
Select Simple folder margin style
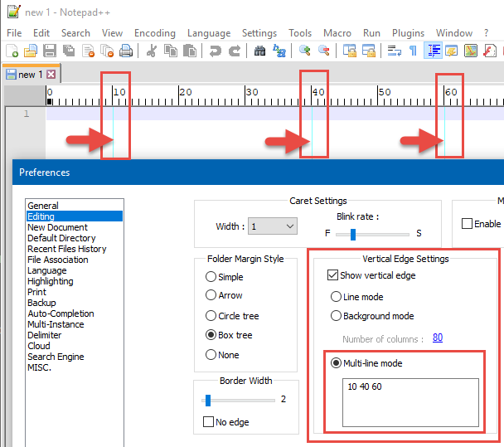point(211,276)
